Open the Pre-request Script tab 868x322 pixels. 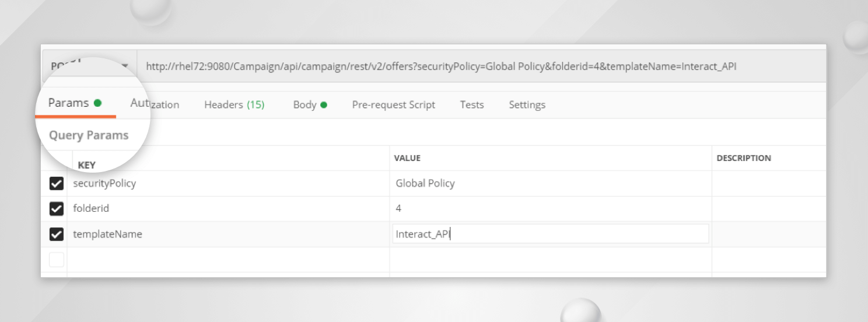click(393, 105)
